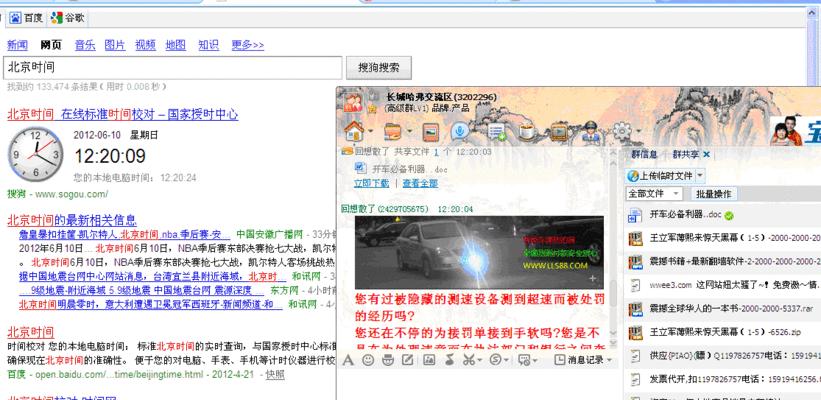
Task: Select 知识 in Sogou navigation
Action: click(x=208, y=45)
